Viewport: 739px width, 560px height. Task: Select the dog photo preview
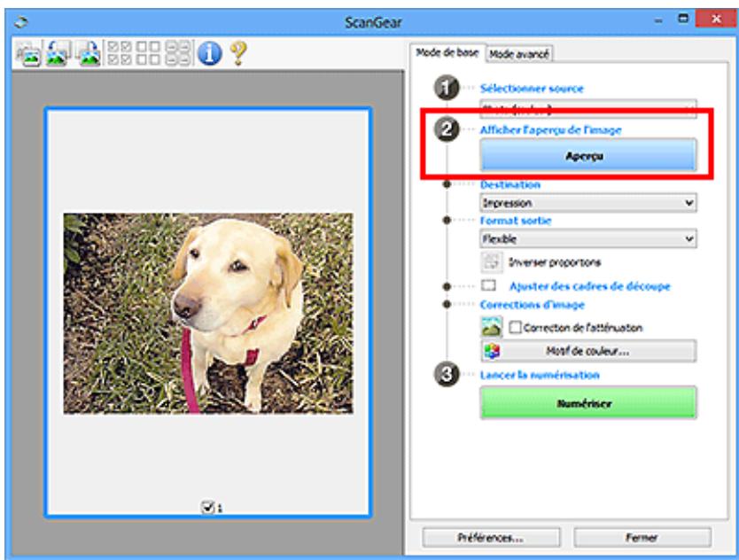[207, 313]
